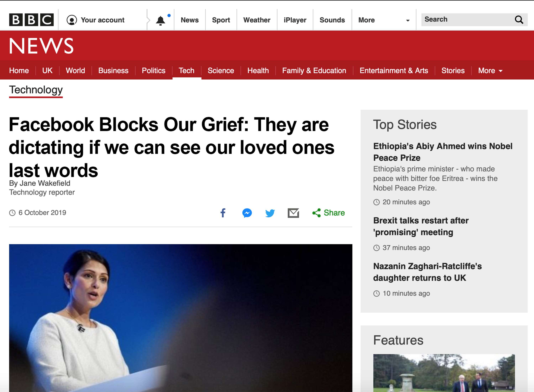Click the Features heading
Viewport: 534px width, 392px height.
click(x=398, y=340)
